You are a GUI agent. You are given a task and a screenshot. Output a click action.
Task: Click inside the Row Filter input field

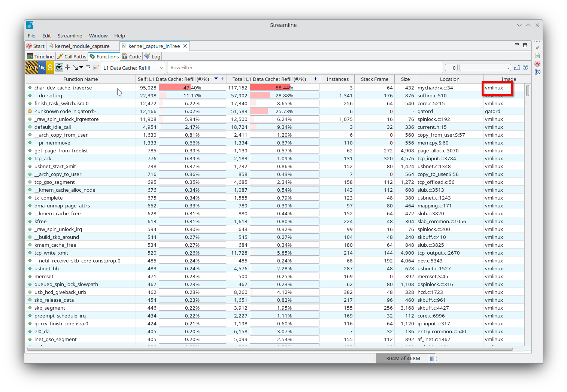tap(262, 67)
